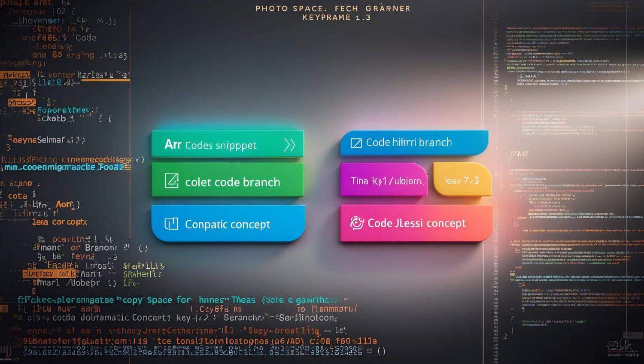
Task: Click the diagonal-slash box icon on "Code hifrri branch"
Action: pos(356,142)
